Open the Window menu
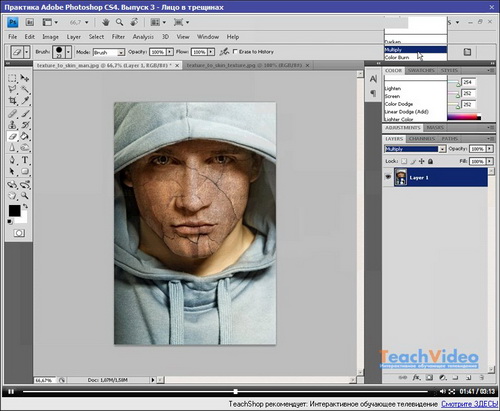Image resolution: width=500 pixels, height=411 pixels. pos(208,37)
